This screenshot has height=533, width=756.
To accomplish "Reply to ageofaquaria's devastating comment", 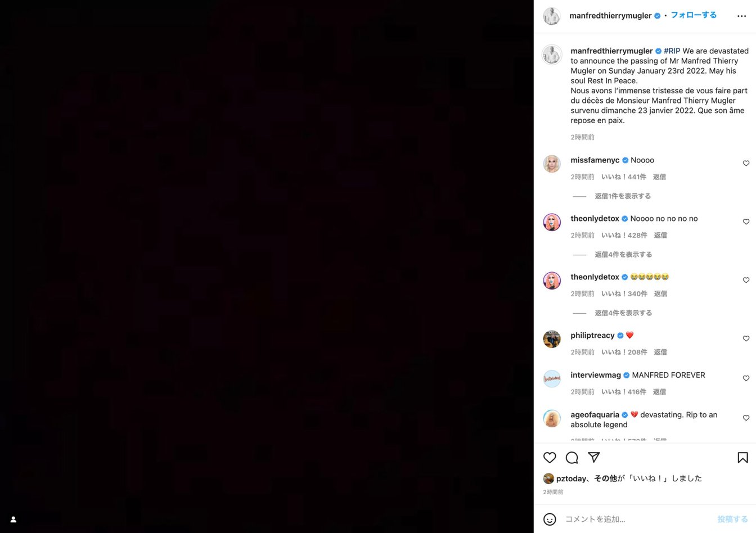I will click(x=660, y=440).
